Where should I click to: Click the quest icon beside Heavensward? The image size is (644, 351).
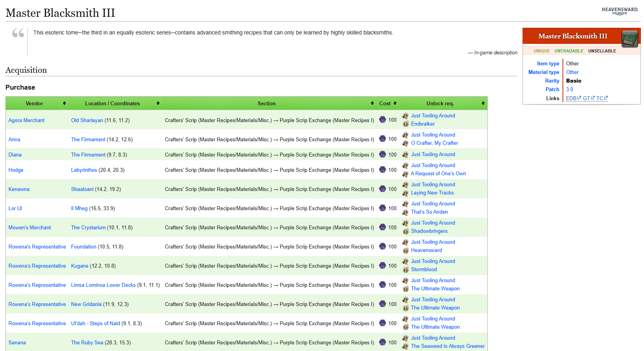pyautogui.click(x=406, y=250)
